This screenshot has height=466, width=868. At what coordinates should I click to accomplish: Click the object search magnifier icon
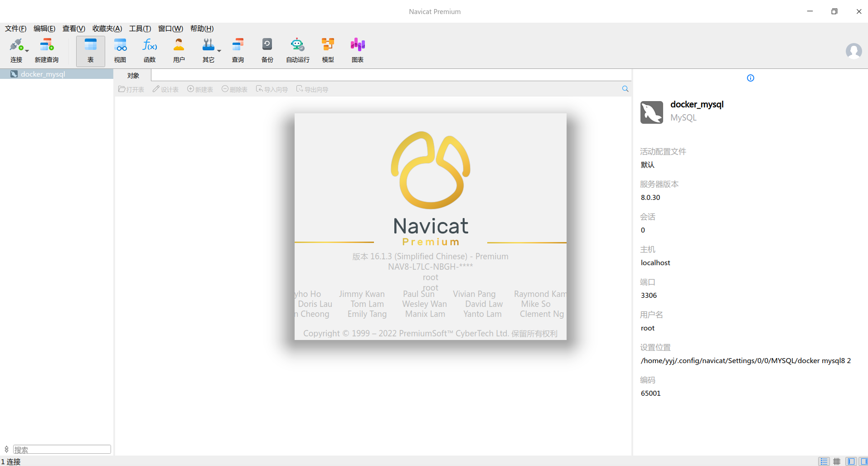(x=626, y=89)
